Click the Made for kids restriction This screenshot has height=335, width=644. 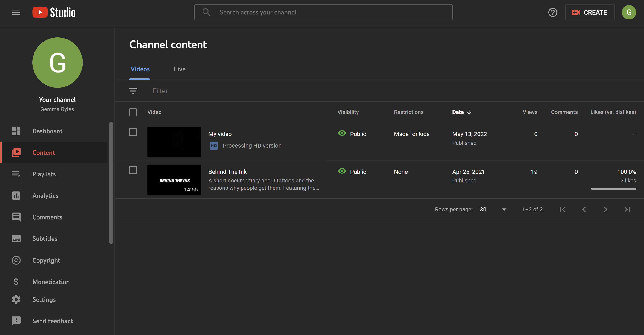pos(411,134)
